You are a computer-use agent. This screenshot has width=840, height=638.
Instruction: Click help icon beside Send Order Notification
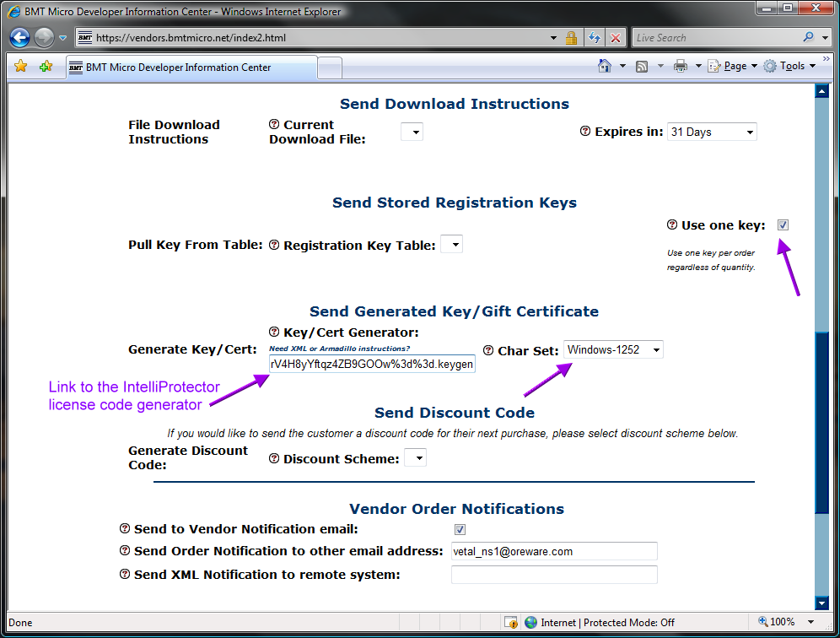tap(125, 550)
